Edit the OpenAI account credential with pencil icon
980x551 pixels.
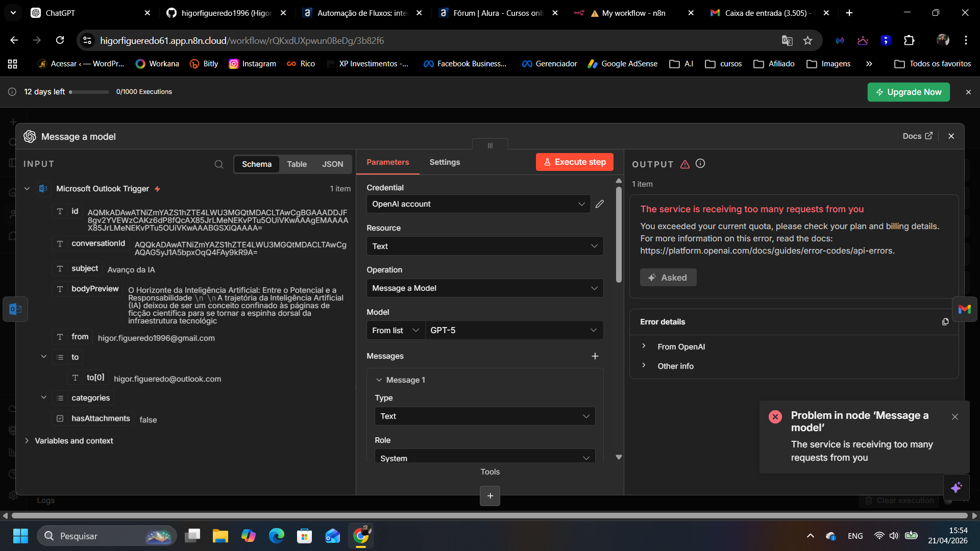tap(600, 204)
